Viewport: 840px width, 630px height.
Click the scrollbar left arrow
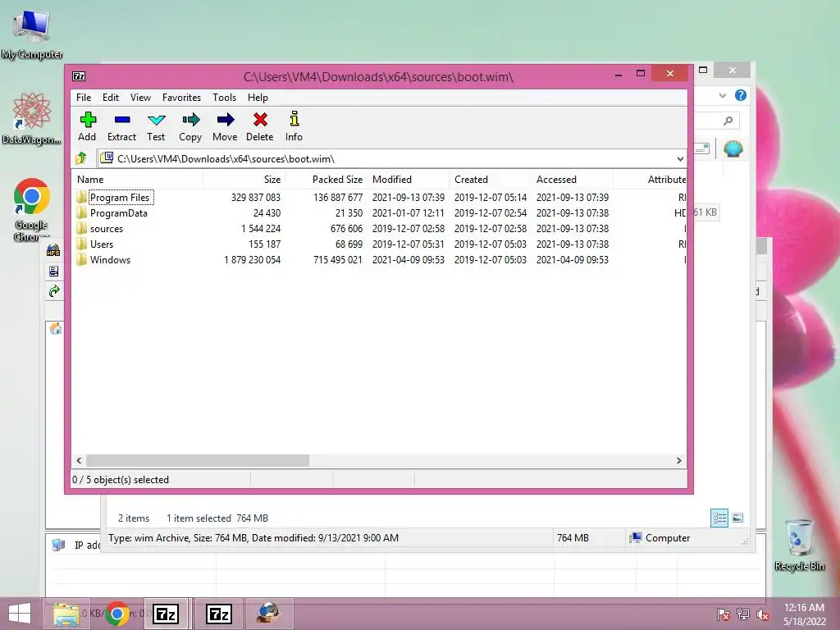[79, 460]
